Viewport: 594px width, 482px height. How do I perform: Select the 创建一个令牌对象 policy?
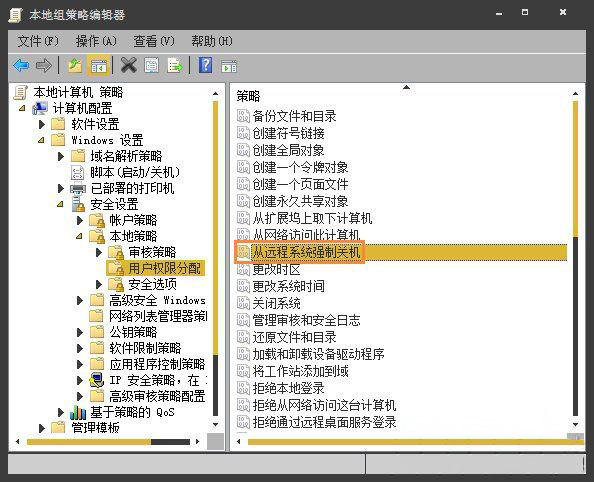tap(300, 167)
